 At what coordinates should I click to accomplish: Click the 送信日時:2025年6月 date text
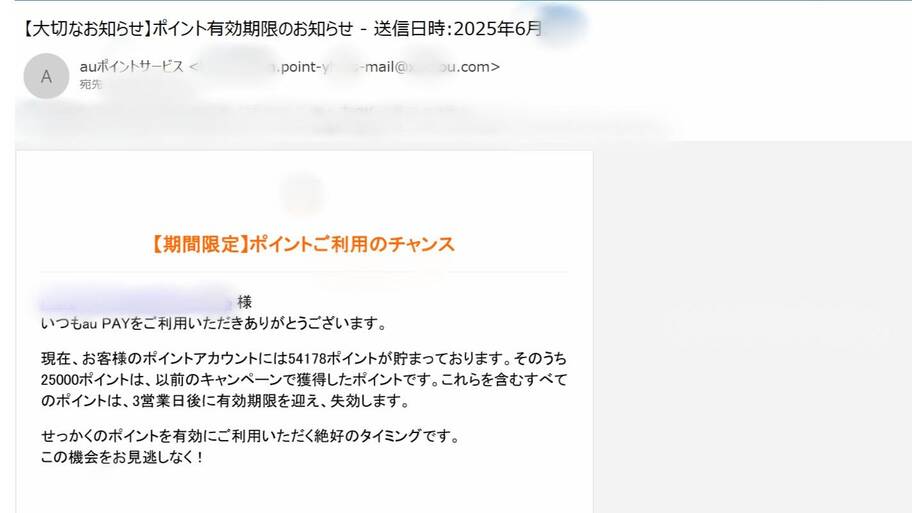[458, 28]
